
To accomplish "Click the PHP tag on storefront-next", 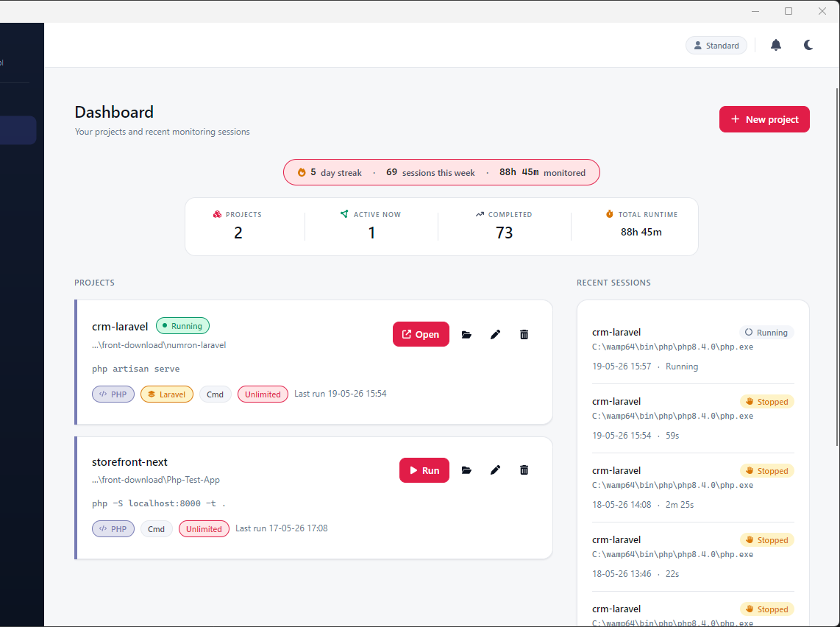I will 113,529.
